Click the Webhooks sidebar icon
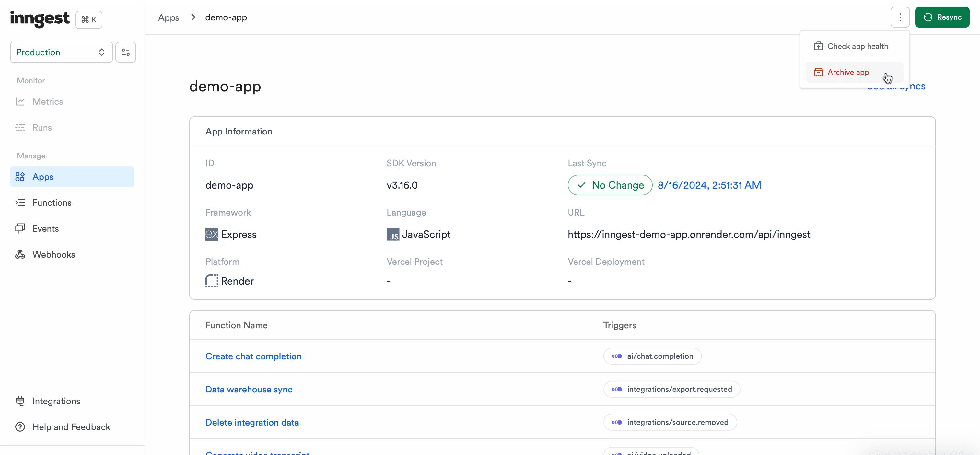This screenshot has height=455, width=980. (x=20, y=254)
